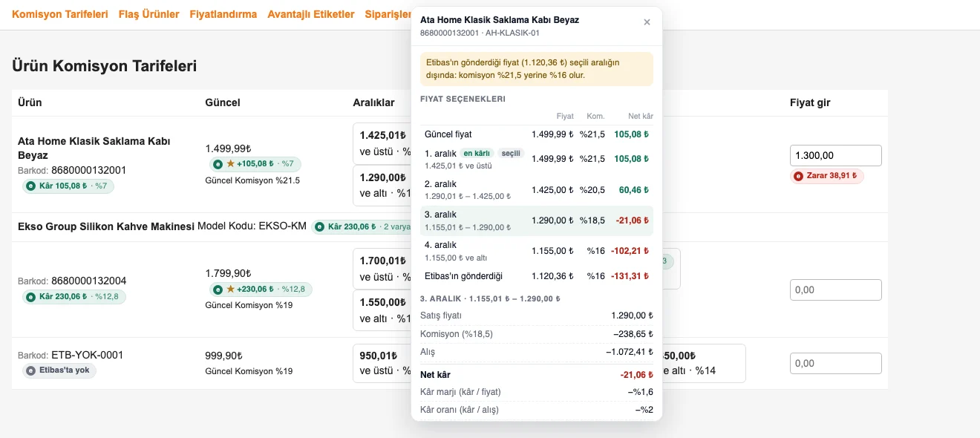Click the price field showing 1.300,00
The width and height of the screenshot is (980, 438).
pyautogui.click(x=836, y=156)
